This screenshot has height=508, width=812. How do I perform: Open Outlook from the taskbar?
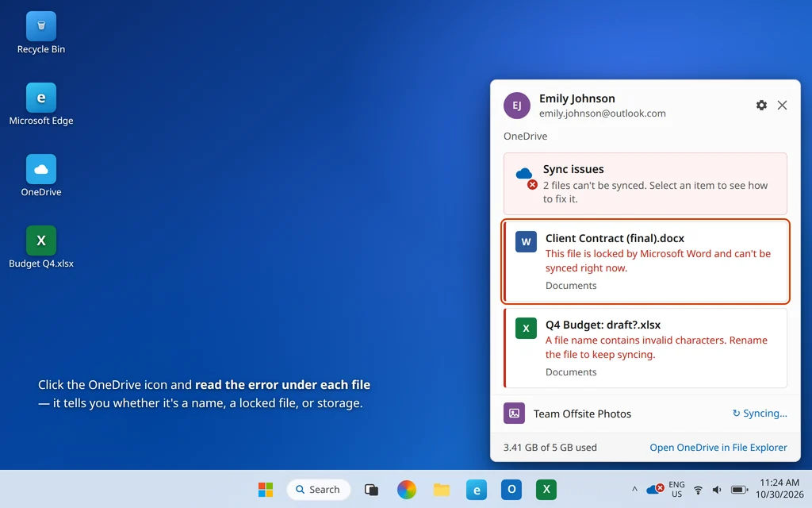(x=511, y=489)
